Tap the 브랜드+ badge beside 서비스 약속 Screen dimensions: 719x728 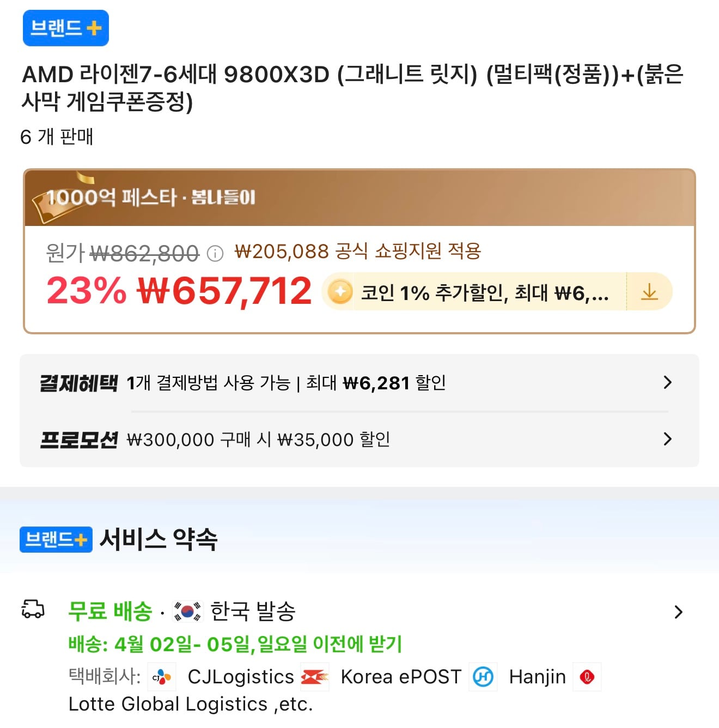[x=55, y=540]
